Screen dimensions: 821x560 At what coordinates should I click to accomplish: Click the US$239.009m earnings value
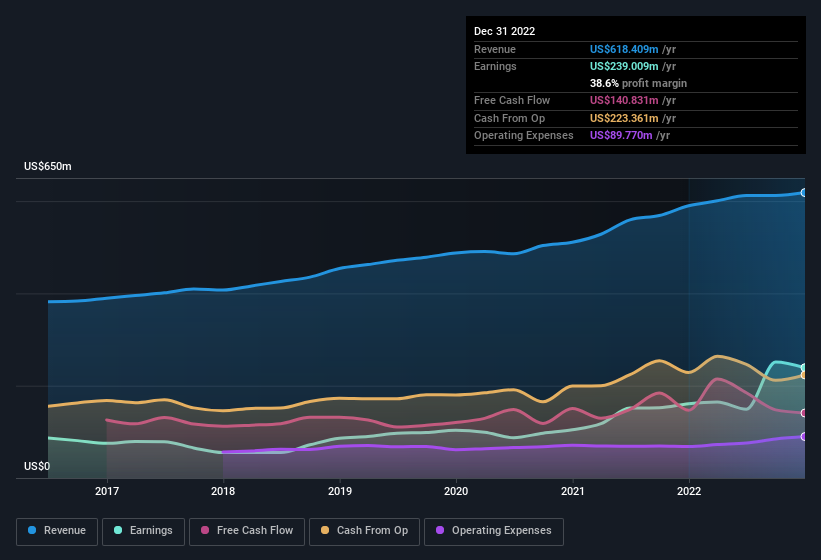pyautogui.click(x=624, y=66)
